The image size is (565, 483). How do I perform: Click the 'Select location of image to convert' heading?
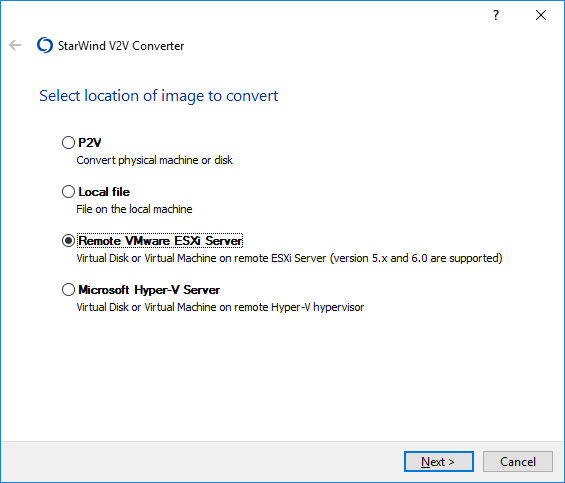[159, 96]
